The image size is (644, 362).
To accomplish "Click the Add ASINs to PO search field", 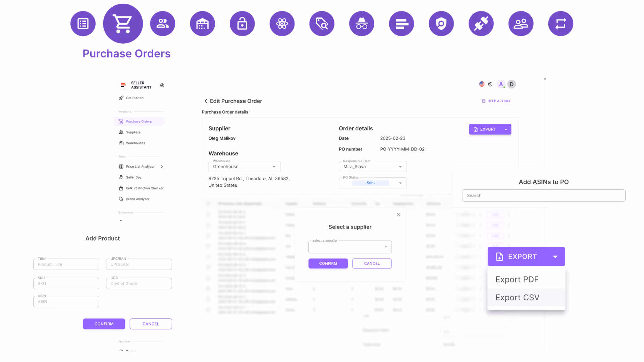I will (543, 195).
